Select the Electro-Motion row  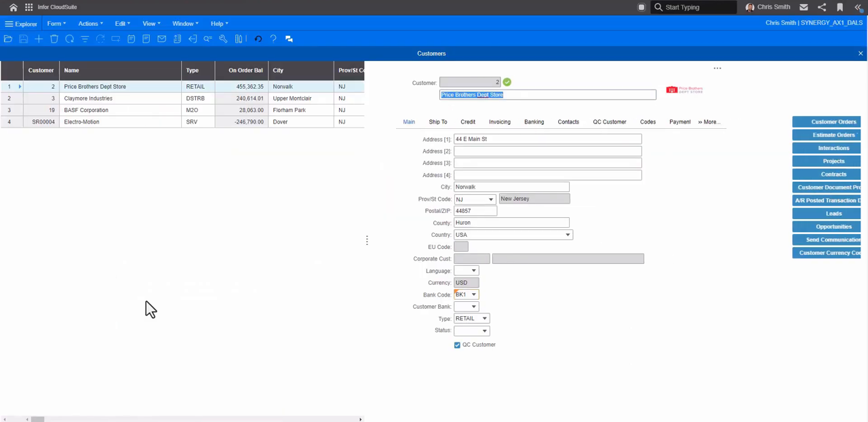tap(182, 122)
